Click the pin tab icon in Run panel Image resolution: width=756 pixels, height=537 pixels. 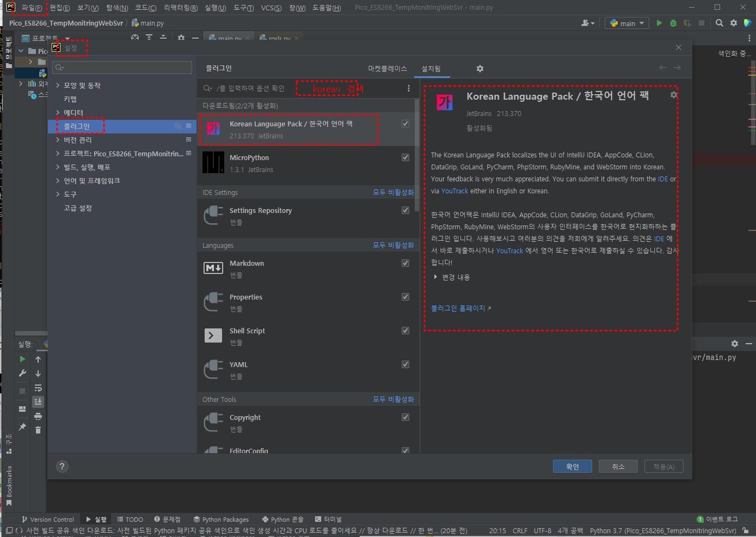click(x=22, y=427)
